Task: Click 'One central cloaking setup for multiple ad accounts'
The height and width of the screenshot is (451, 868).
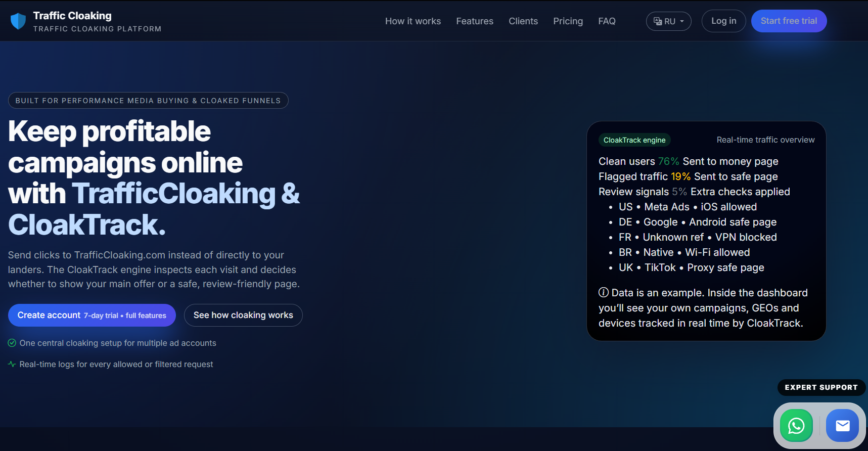Action: tap(118, 343)
